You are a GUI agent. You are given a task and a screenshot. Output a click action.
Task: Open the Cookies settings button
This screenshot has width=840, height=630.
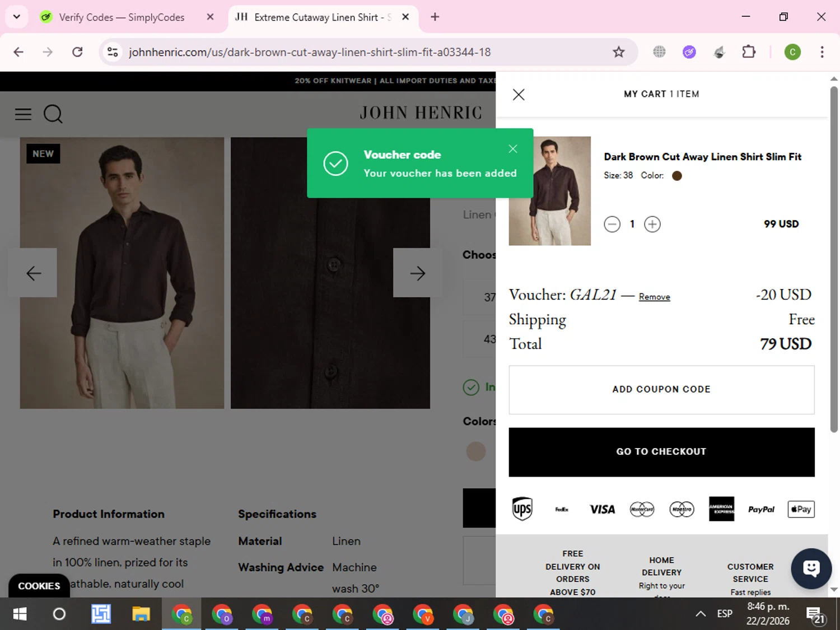(39, 586)
